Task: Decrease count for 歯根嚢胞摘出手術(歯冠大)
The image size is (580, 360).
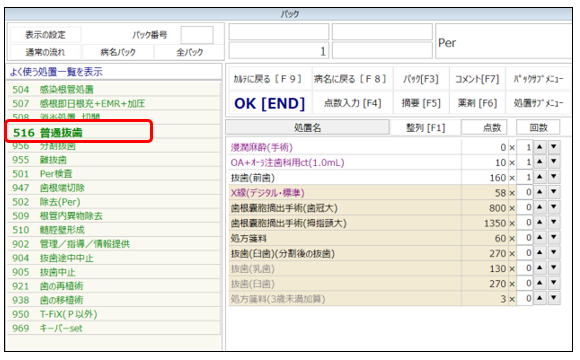Action: (x=554, y=208)
